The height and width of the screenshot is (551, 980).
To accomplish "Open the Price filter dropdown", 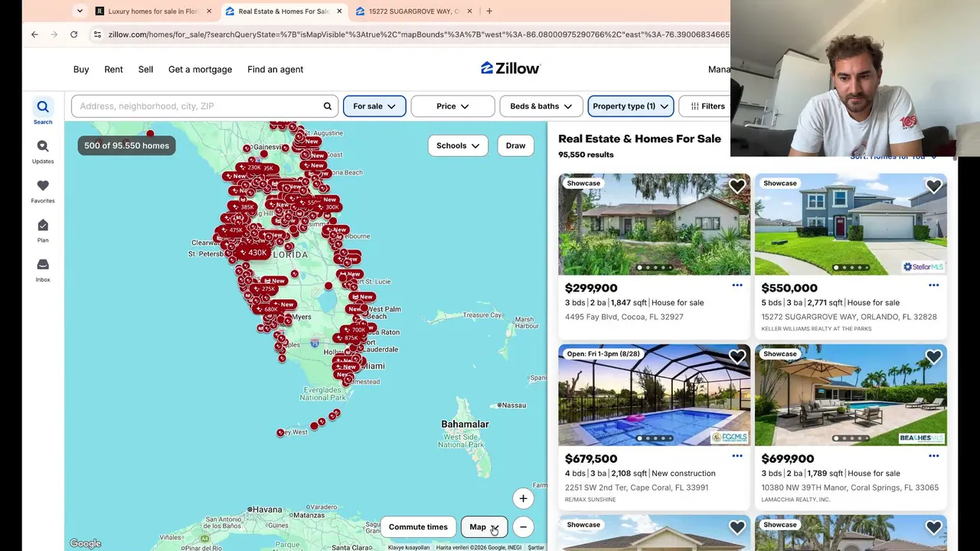I will point(453,106).
